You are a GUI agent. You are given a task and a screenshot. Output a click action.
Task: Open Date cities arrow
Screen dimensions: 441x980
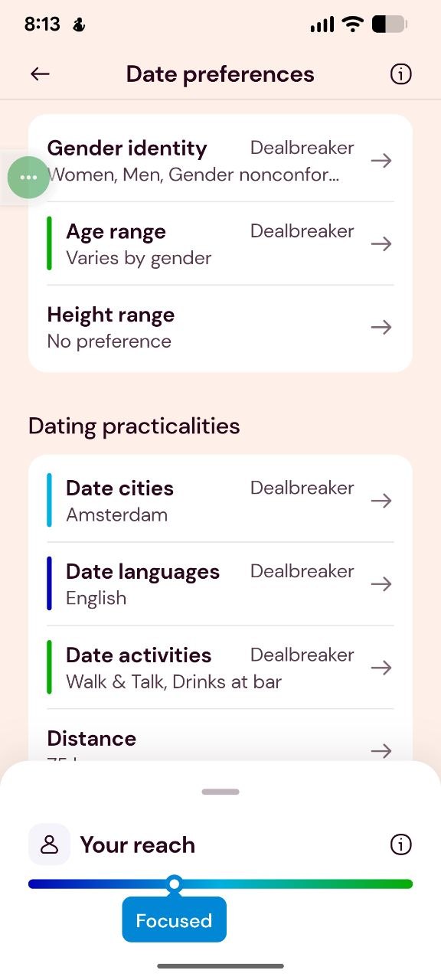(x=381, y=501)
